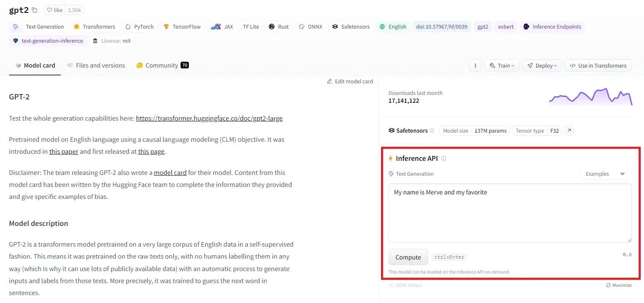Open the Community tab

tap(162, 65)
